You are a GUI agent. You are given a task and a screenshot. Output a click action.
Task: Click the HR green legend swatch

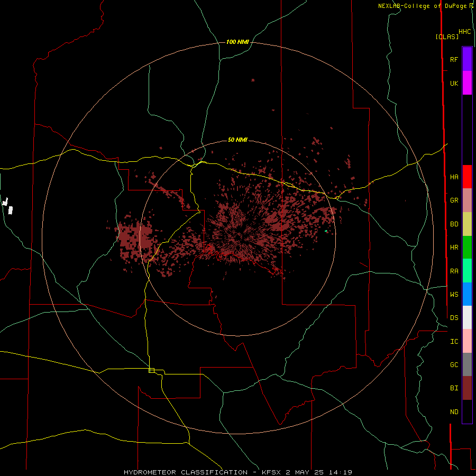[x=467, y=248]
